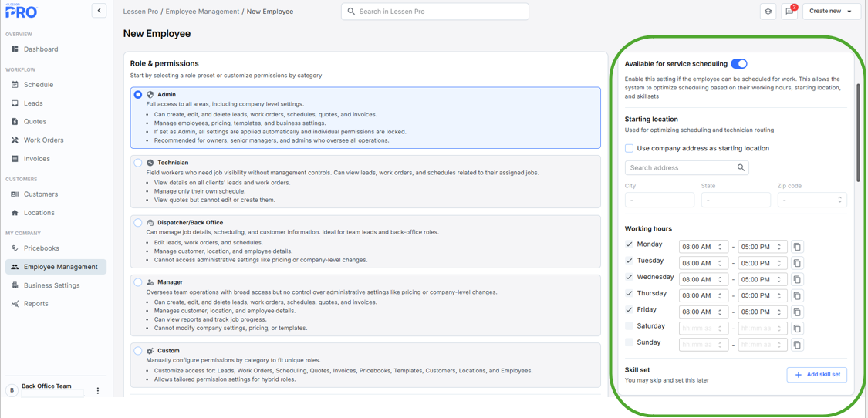Click the Add skill set button
This screenshot has width=868, height=418.
pos(817,375)
